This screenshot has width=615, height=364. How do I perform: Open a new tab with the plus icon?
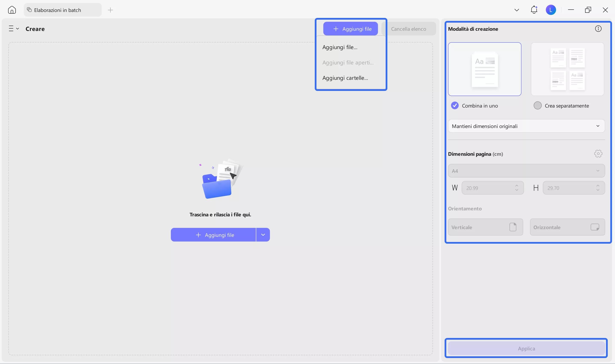110,10
